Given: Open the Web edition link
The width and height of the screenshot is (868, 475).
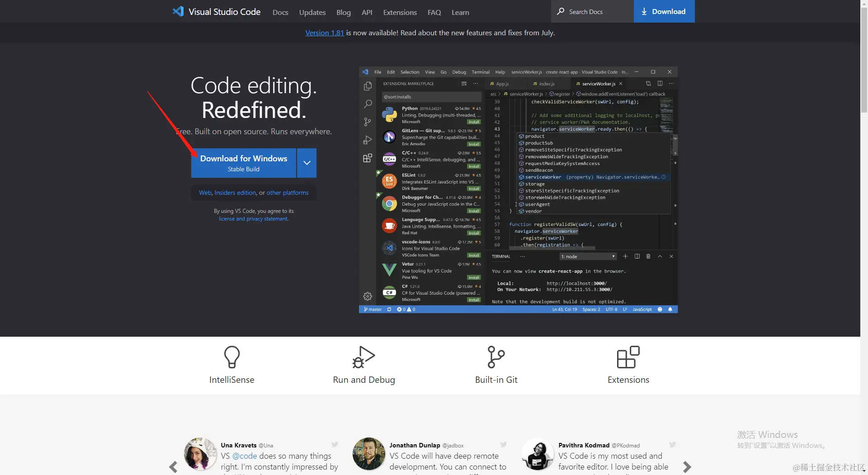Looking at the screenshot, I should tap(205, 193).
